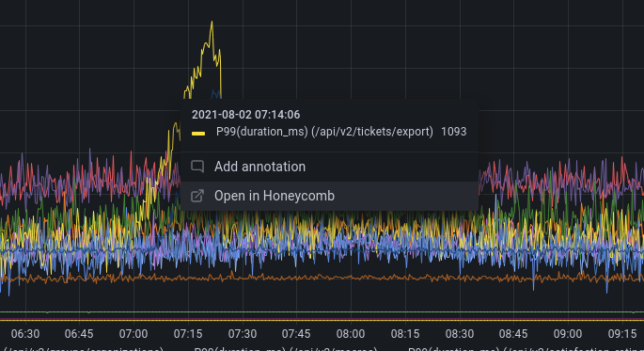
Task: Click the 07:45 time axis label
Action: pyautogui.click(x=296, y=334)
